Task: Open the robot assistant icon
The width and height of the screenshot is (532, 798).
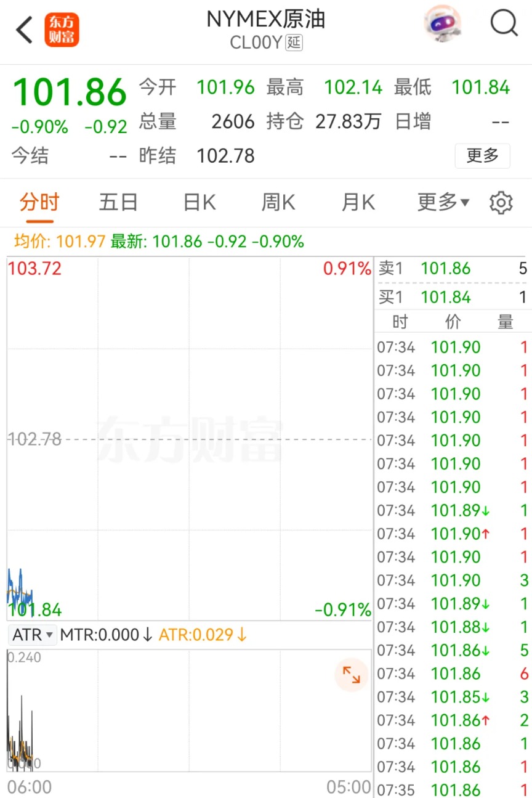Action: click(443, 24)
